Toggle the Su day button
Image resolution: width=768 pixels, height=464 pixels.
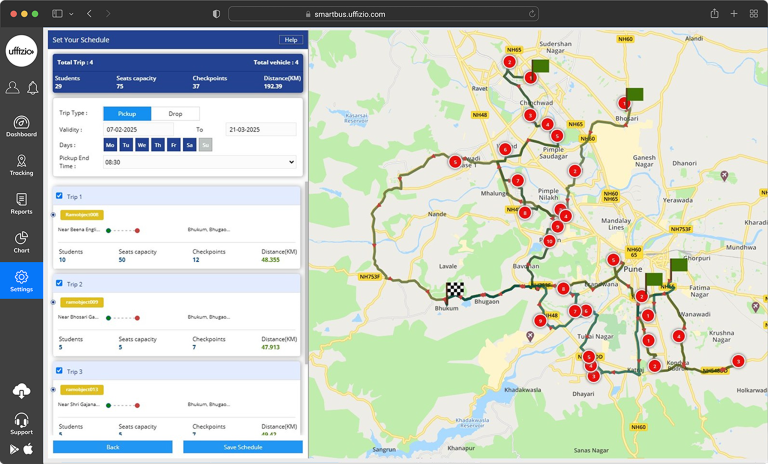tap(205, 145)
